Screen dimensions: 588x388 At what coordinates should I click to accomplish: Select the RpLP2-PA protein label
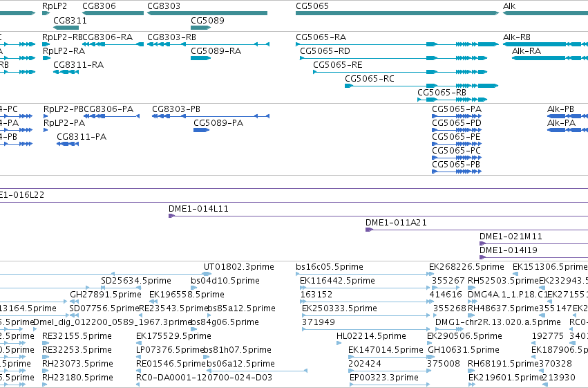64,123
